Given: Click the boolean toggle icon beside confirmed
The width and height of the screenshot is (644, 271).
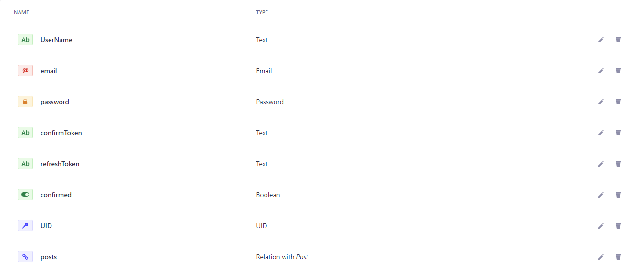Looking at the screenshot, I should pos(25,195).
